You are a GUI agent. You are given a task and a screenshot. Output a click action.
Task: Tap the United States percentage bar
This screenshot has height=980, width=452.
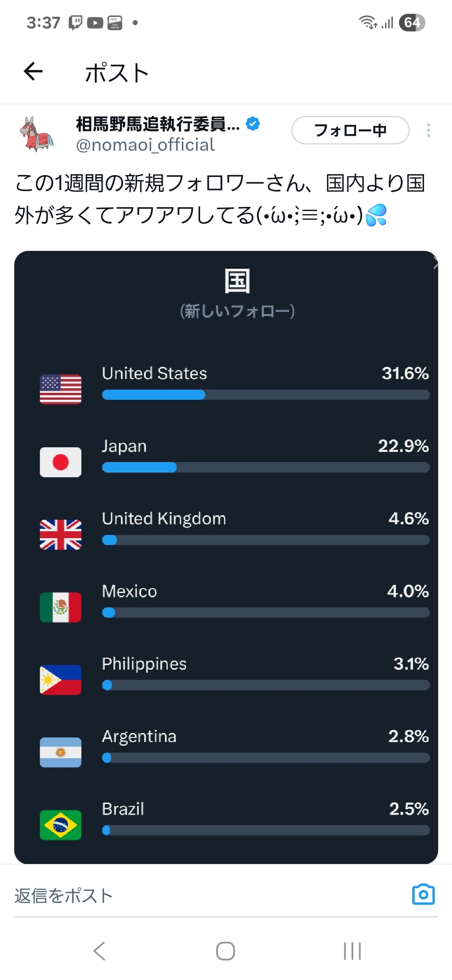pos(266,395)
